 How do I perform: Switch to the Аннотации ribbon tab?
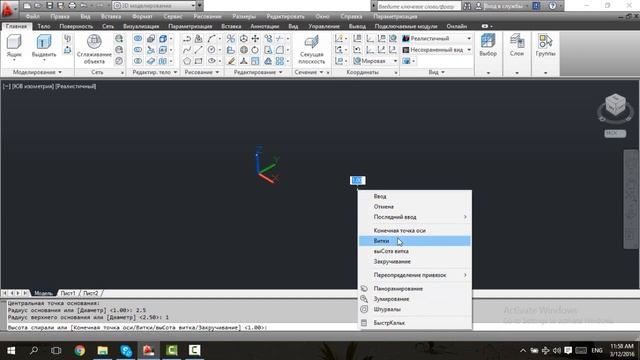[x=264, y=26]
